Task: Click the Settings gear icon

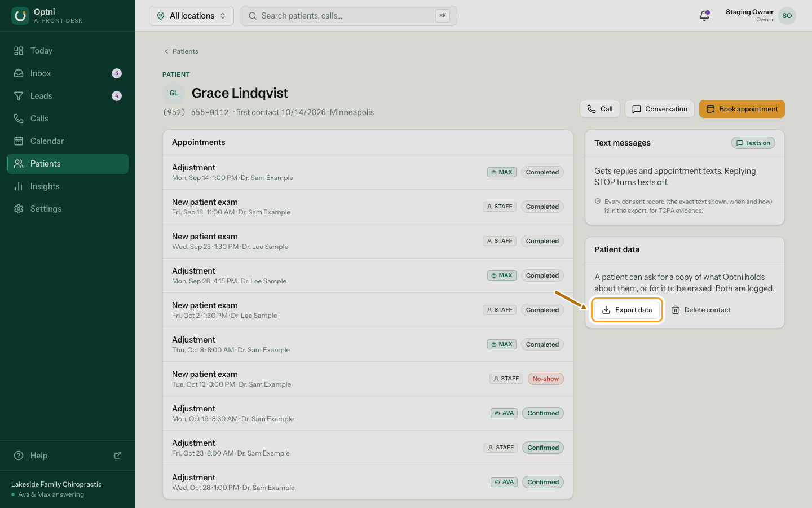Action: coord(19,209)
